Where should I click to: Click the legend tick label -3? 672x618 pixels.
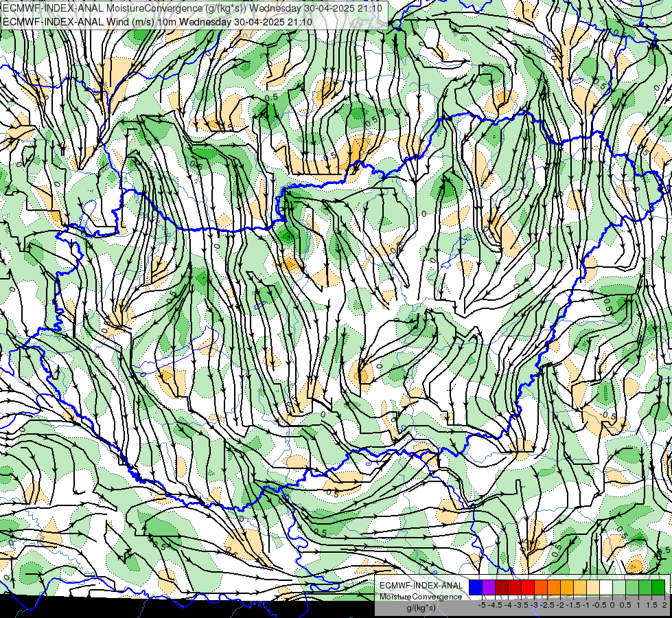tap(534, 605)
